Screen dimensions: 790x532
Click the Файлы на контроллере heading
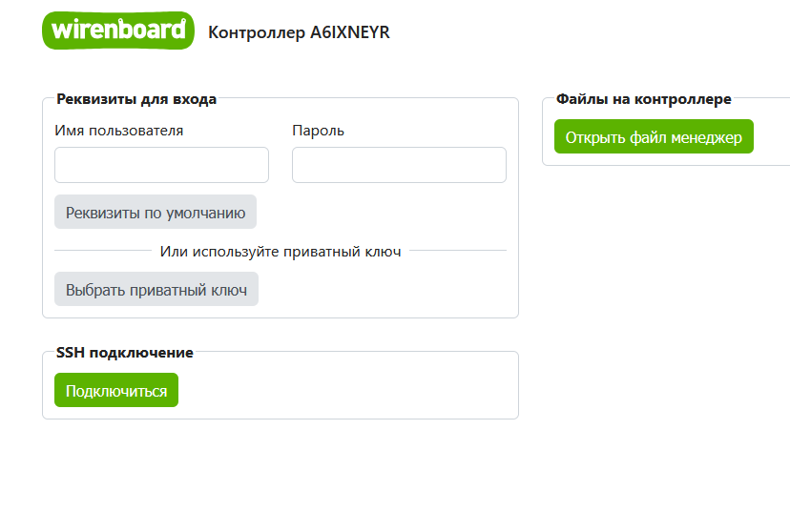644,98
